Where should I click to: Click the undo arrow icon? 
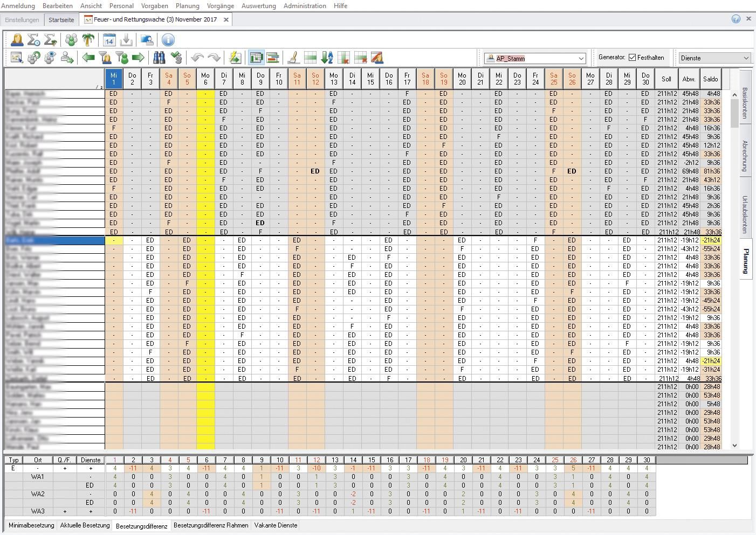pos(197,58)
